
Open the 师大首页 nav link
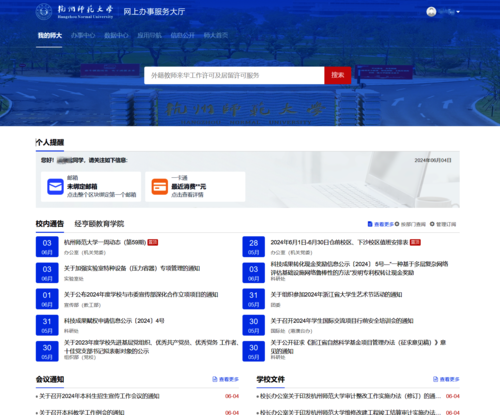coord(216,35)
